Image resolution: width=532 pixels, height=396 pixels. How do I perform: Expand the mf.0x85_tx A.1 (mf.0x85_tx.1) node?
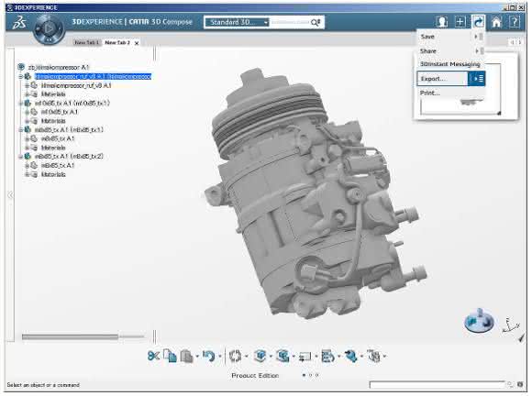point(21,103)
